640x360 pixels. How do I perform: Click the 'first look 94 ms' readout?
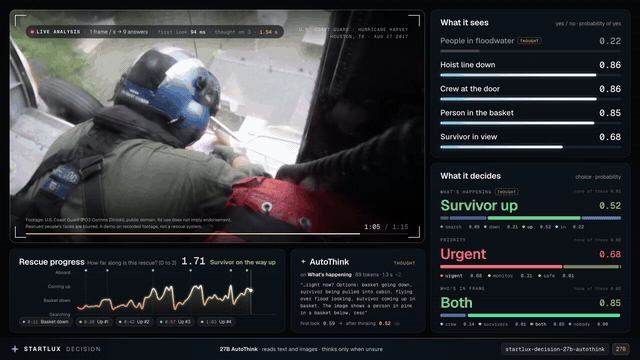181,32
